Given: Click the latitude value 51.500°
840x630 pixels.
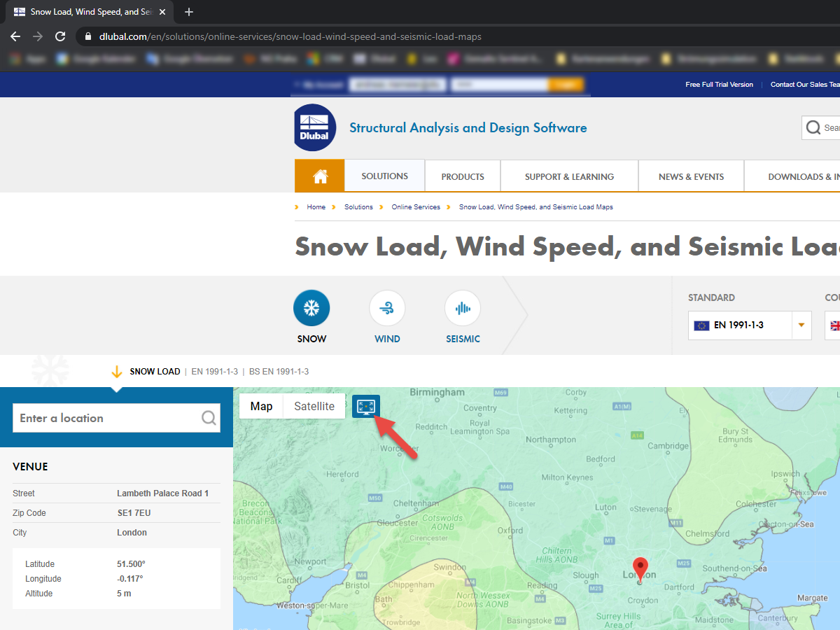Looking at the screenshot, I should [131, 564].
